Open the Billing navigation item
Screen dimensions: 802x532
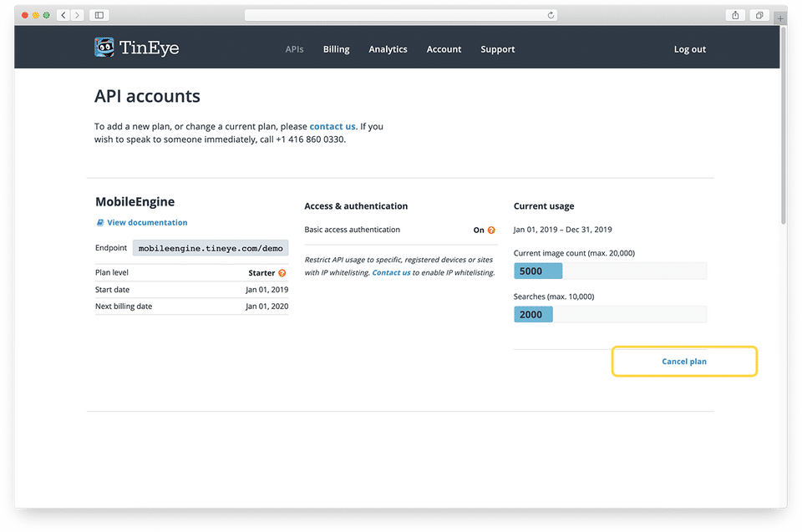click(x=336, y=49)
